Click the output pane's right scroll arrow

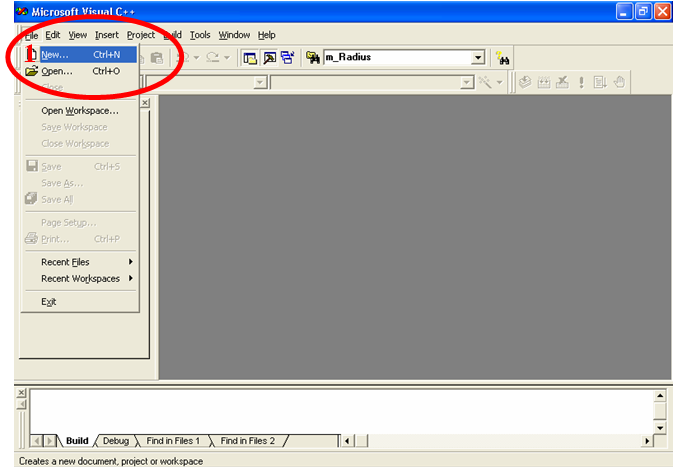coord(647,440)
